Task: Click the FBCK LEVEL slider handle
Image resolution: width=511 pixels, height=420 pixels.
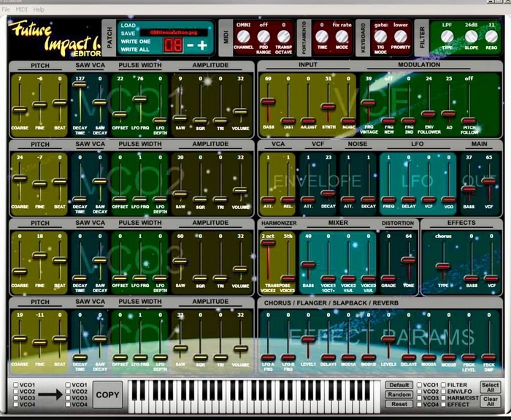Action: (469, 357)
